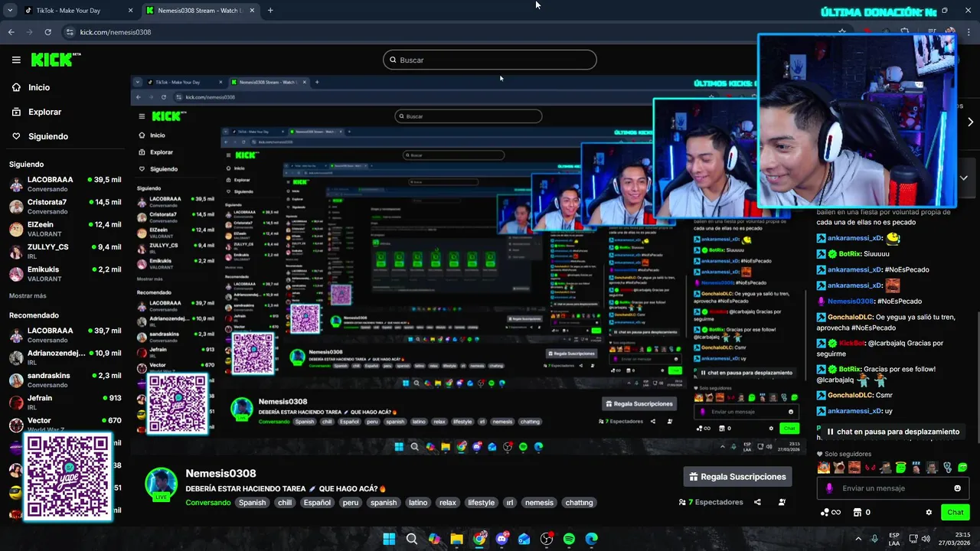Click the Regala Suscripciones button

point(737,477)
